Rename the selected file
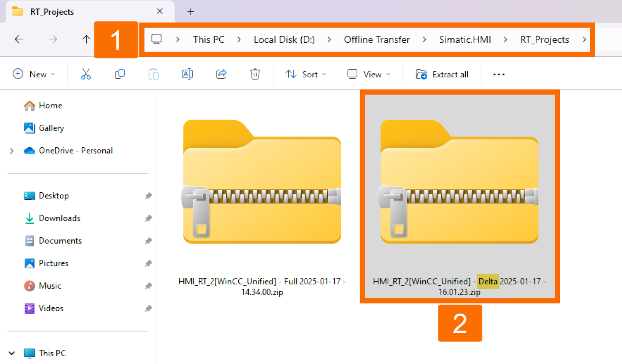This screenshot has height=364, width=622. coord(187,74)
